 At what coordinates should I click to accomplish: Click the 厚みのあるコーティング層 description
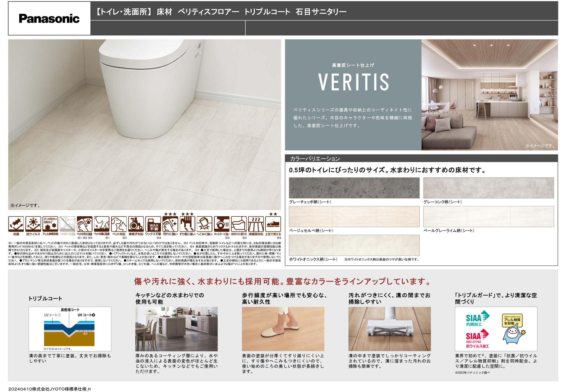point(176,364)
